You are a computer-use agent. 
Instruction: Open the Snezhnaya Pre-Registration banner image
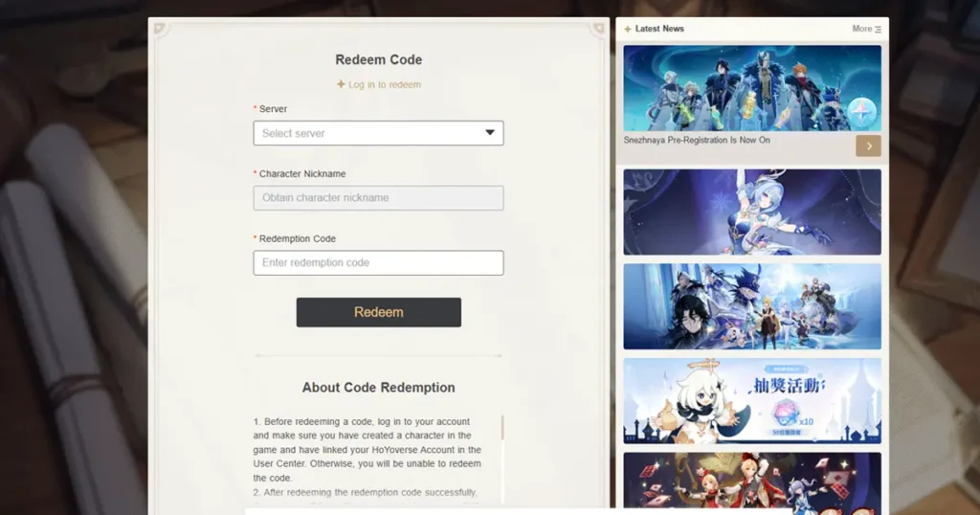pyautogui.click(x=752, y=87)
